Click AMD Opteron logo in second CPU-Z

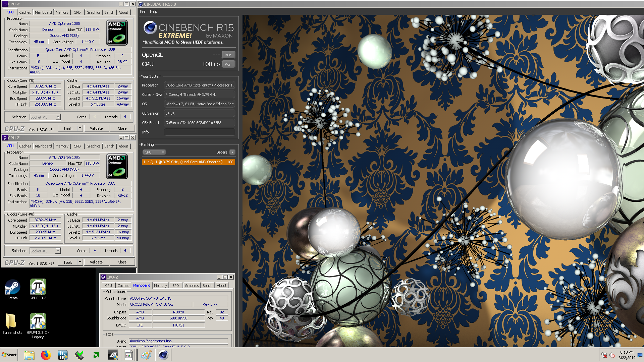click(x=117, y=166)
